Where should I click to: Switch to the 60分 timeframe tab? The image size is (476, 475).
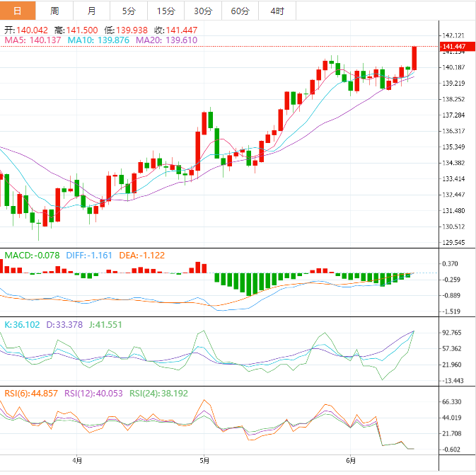(x=240, y=11)
